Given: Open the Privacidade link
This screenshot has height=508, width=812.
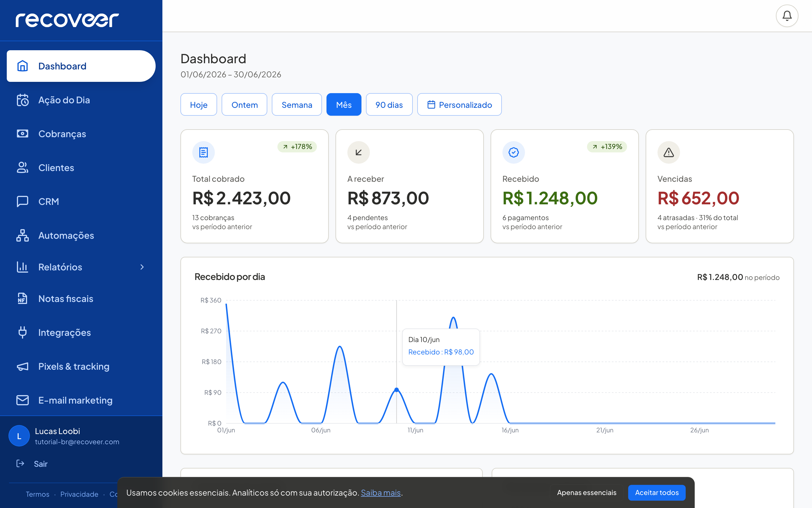Looking at the screenshot, I should tap(79, 494).
